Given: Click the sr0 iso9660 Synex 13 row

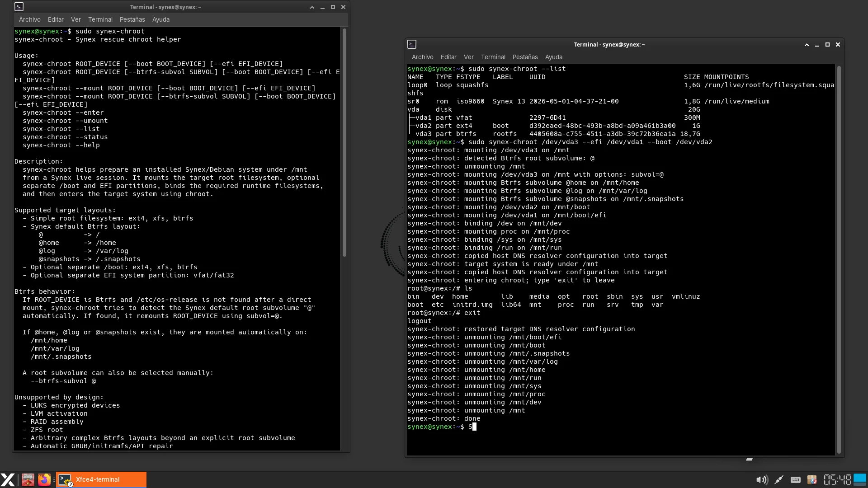Looking at the screenshot, I should pos(588,101).
